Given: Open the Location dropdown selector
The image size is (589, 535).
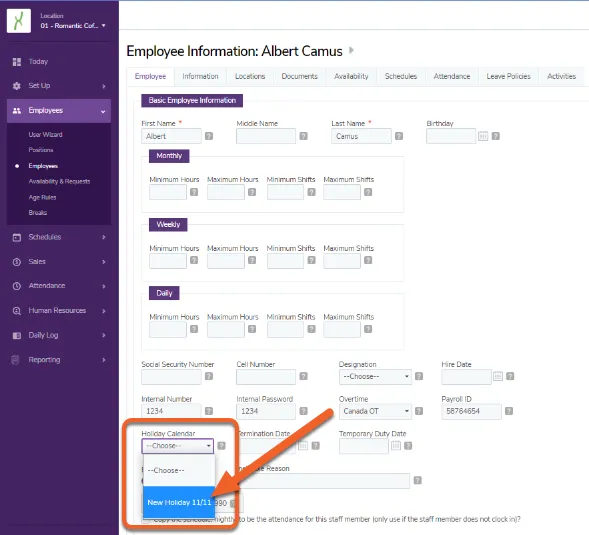Looking at the screenshot, I should pyautogui.click(x=73, y=26).
